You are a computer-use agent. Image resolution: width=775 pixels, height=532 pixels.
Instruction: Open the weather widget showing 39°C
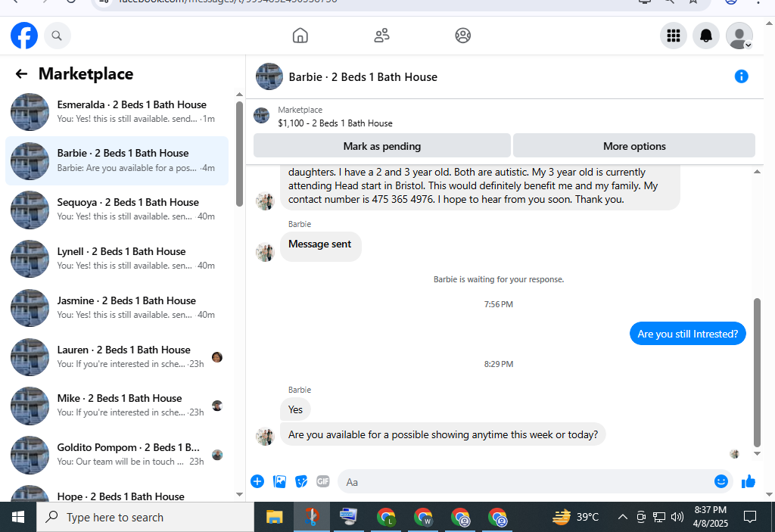pos(575,517)
